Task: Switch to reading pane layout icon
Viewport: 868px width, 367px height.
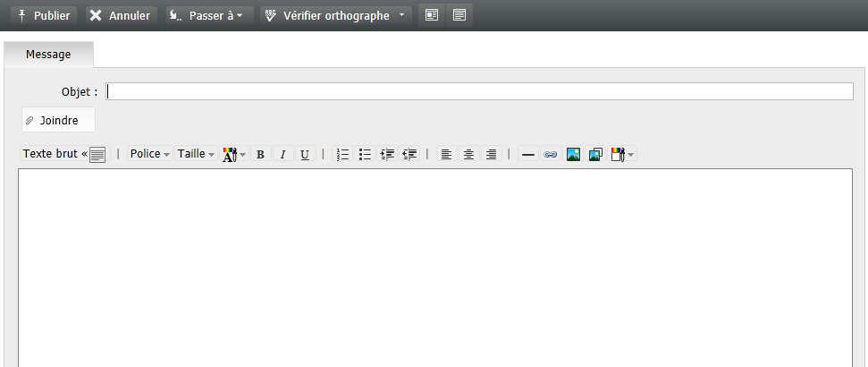Action: point(432,15)
